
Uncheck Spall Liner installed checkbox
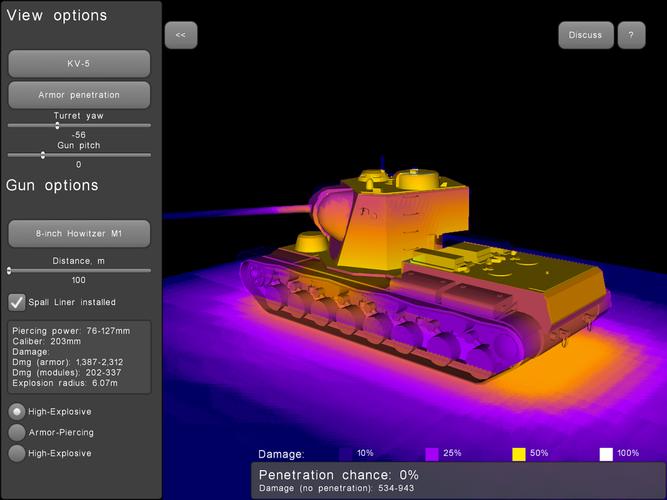17,302
